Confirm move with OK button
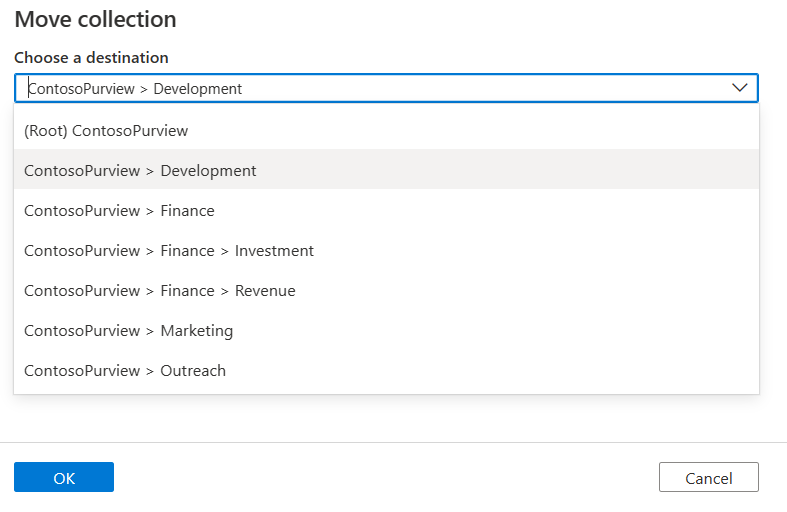Screen dimensions: 787x512 pyautogui.click(x=64, y=477)
